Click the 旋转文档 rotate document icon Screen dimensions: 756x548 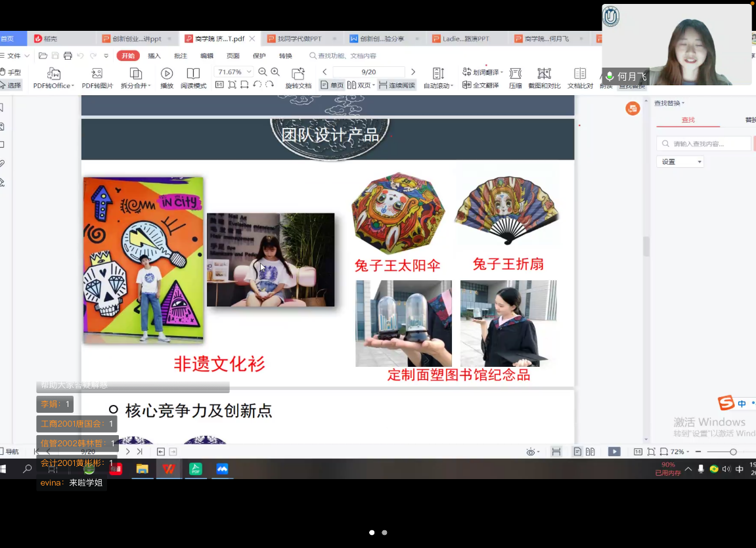click(298, 74)
